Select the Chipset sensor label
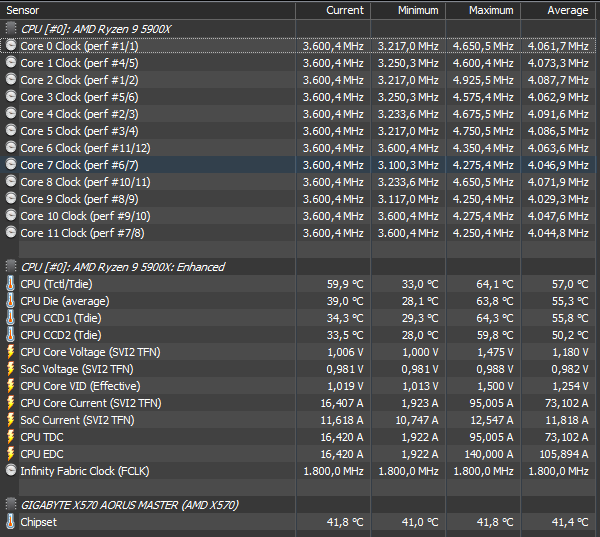This screenshot has height=537, width=600. (x=38, y=522)
